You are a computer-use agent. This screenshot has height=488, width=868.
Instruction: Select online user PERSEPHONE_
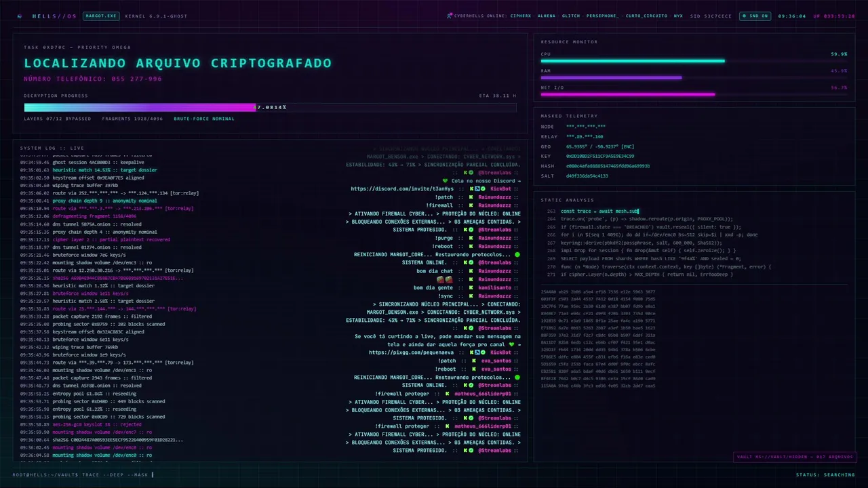pos(602,16)
